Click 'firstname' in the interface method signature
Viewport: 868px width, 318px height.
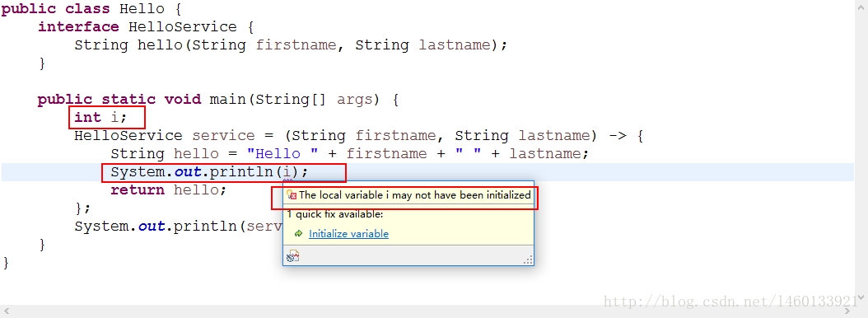tap(296, 45)
